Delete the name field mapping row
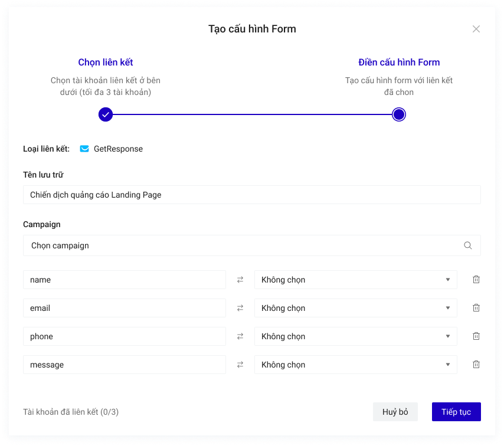The width and height of the screenshot is (504, 446). click(476, 280)
